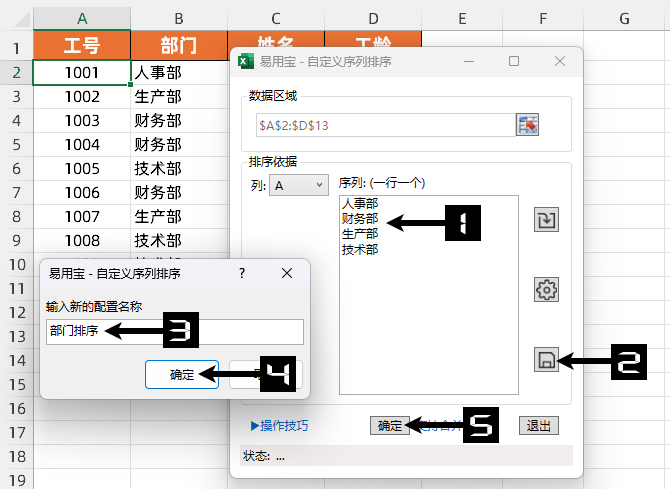Click the 部门排序 name input field
This screenshot has height=489, width=670.
175,332
